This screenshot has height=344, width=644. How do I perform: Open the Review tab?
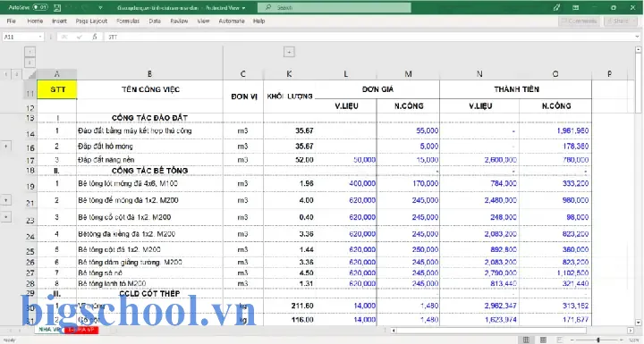tap(179, 21)
